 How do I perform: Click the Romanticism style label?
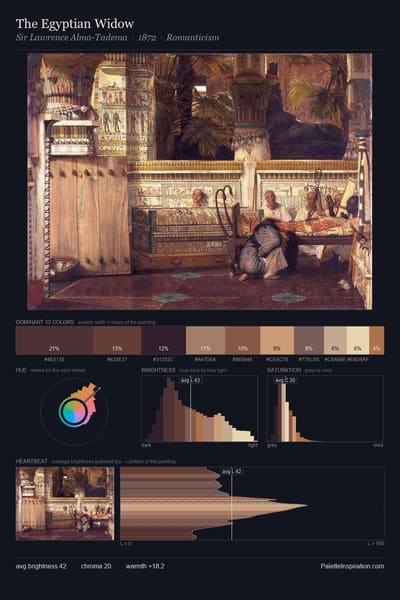(x=193, y=38)
